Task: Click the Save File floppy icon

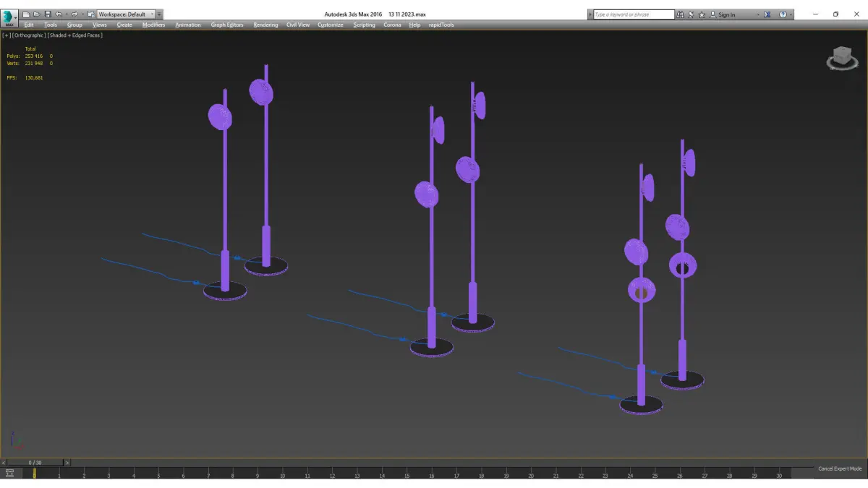Action: click(x=48, y=14)
